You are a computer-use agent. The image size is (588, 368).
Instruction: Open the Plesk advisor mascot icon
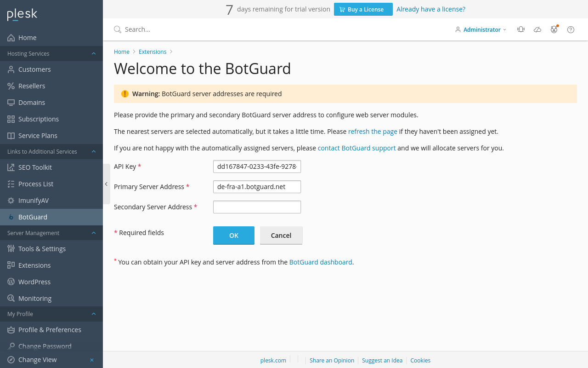tap(554, 29)
